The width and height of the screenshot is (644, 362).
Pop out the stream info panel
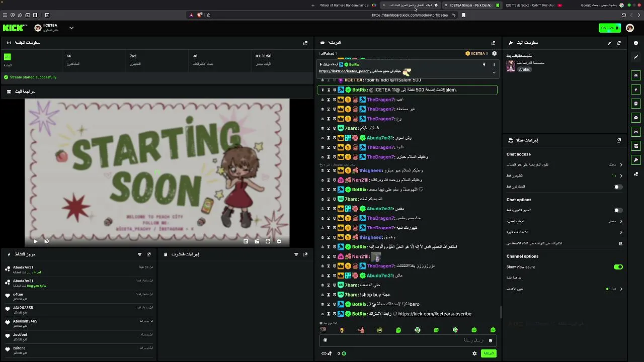[x=619, y=43]
